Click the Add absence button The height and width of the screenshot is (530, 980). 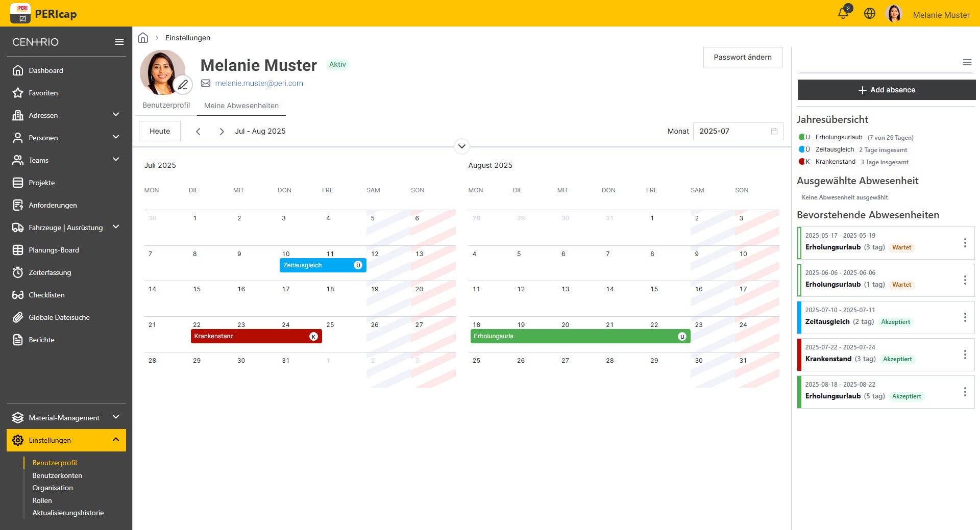coord(886,90)
